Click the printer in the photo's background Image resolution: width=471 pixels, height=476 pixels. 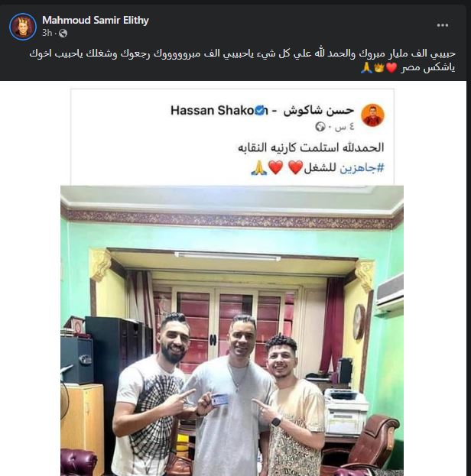click(346, 408)
